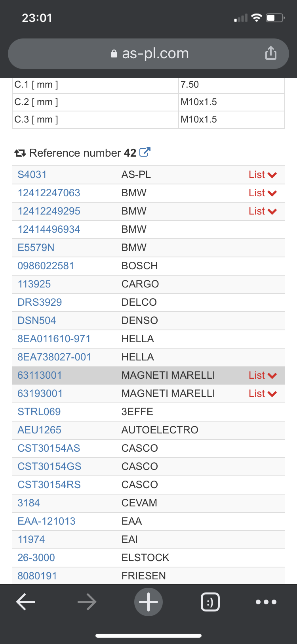Expand the List dropdown for 12412247063
Screen dimensions: 297x644
pyautogui.click(x=262, y=193)
